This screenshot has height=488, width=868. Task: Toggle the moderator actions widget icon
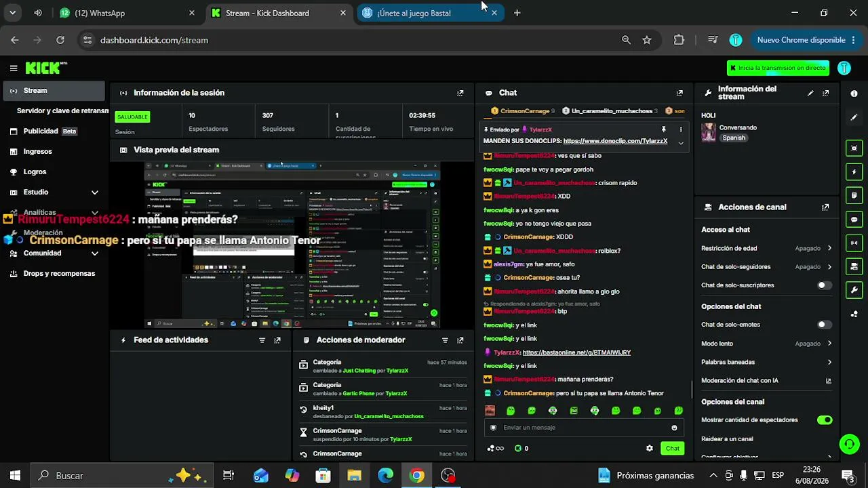click(x=854, y=196)
